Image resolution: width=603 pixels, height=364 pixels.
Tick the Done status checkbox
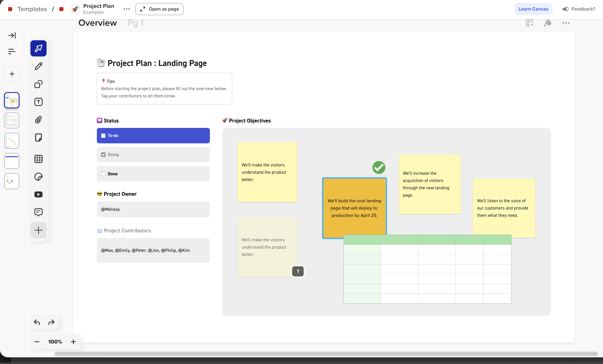(x=103, y=174)
